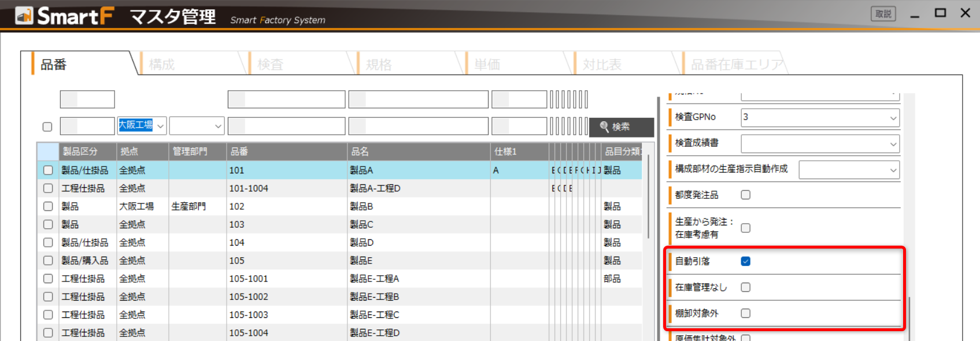Click the 品名 search input in filter row
Screen dimensions: 980x341
point(419,126)
